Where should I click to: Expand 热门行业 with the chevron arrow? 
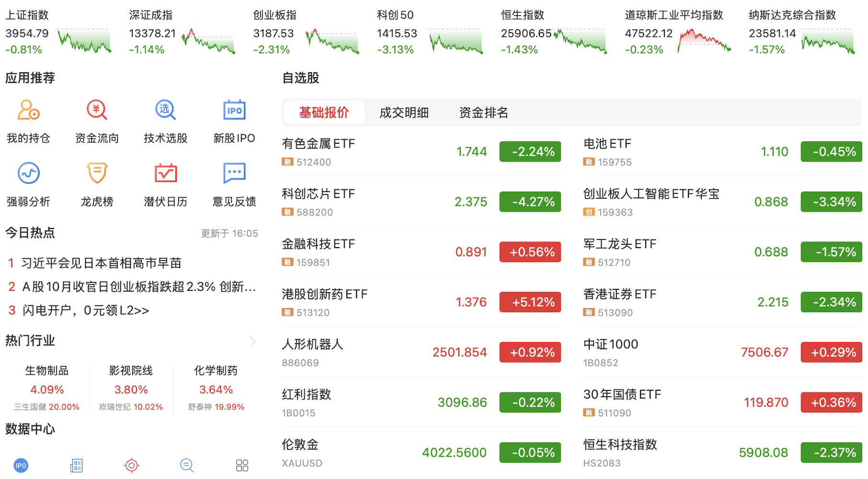click(x=252, y=341)
